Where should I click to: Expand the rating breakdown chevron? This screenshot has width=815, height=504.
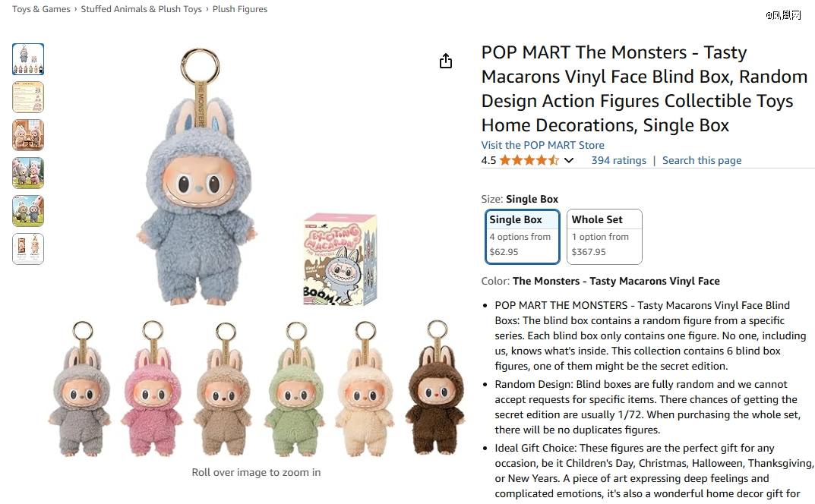tap(569, 160)
